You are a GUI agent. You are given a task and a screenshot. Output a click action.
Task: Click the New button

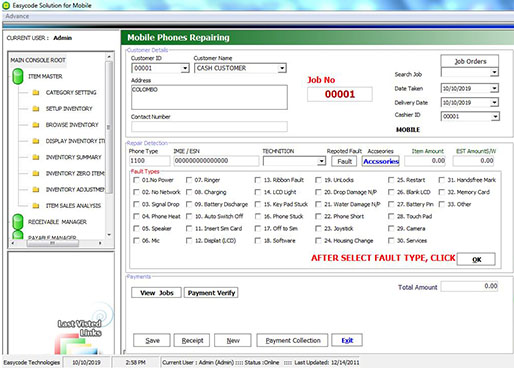[x=233, y=340]
